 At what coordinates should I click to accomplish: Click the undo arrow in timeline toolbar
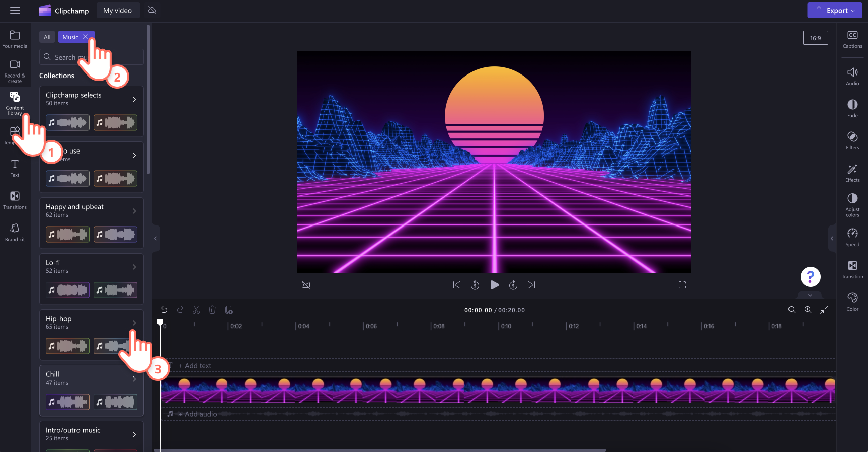pyautogui.click(x=164, y=310)
